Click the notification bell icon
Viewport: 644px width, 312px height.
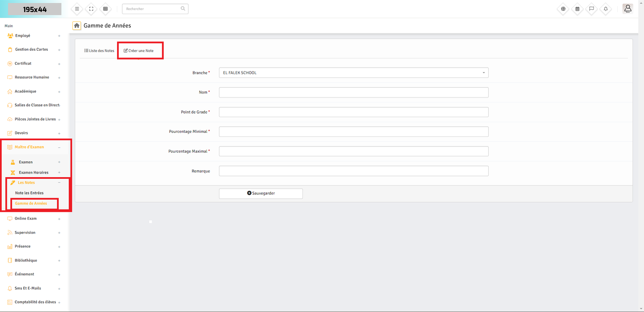605,9
